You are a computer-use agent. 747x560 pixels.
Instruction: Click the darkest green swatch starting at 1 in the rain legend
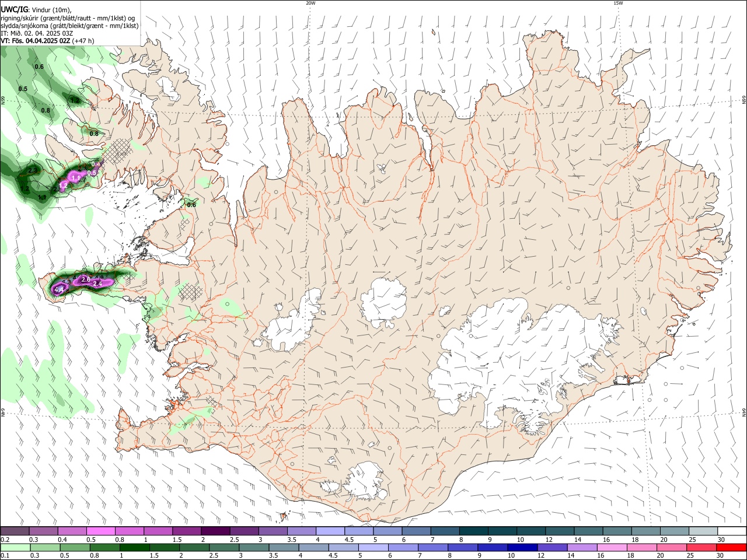134,547
